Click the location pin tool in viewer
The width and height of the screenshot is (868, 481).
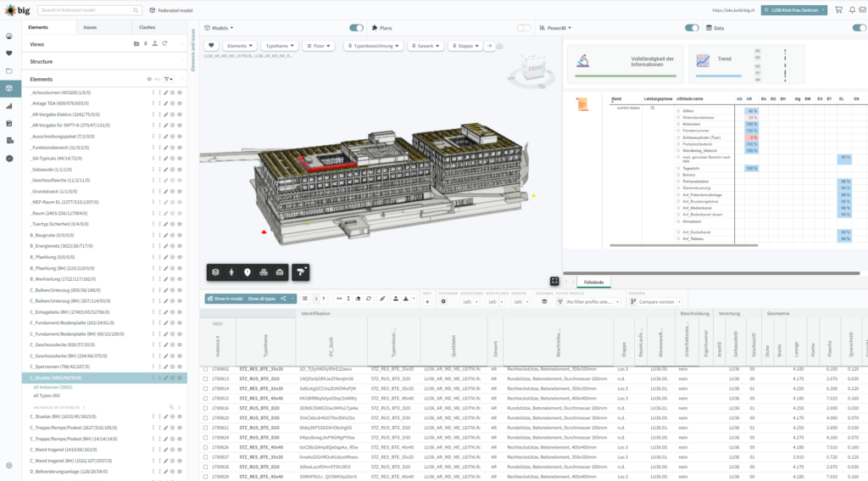247,271
